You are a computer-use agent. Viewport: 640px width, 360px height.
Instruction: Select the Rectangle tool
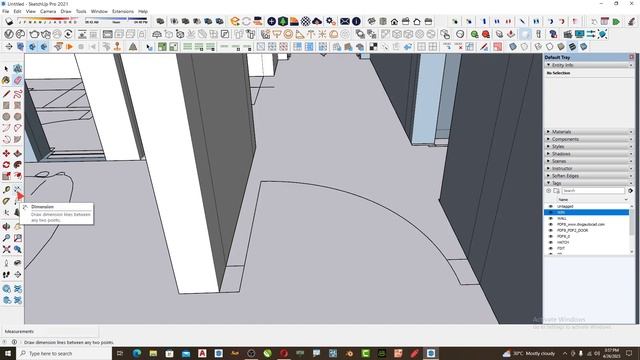[6, 105]
